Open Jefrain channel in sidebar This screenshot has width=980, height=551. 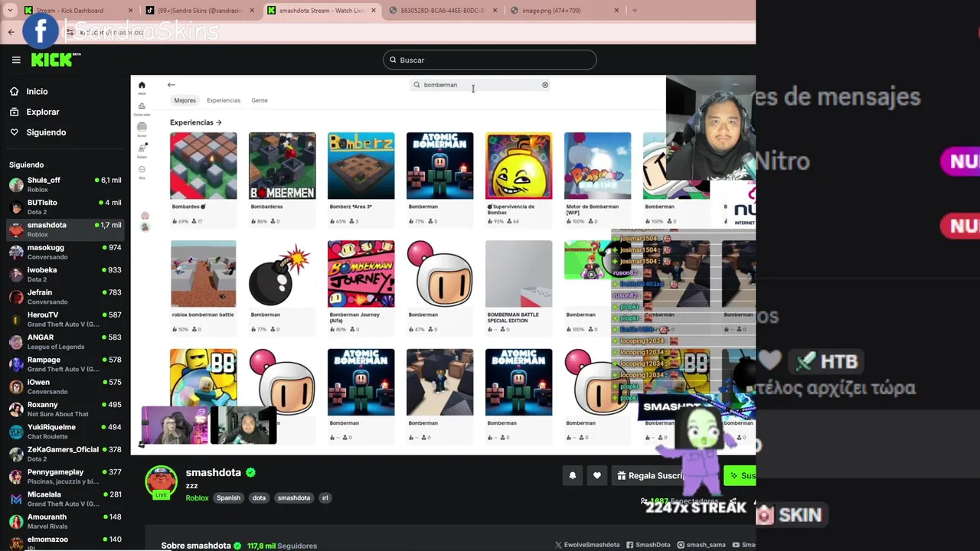(65, 296)
